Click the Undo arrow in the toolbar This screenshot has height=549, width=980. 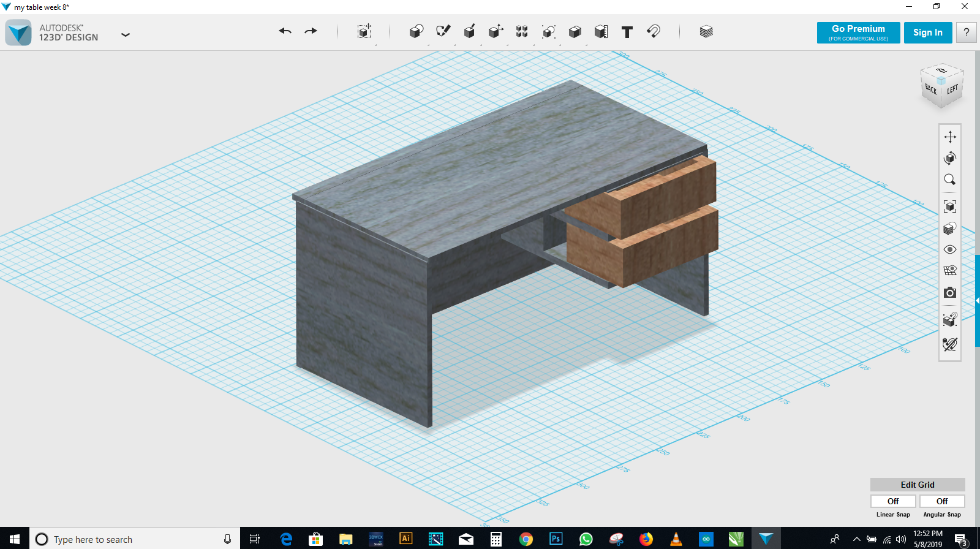pyautogui.click(x=285, y=31)
